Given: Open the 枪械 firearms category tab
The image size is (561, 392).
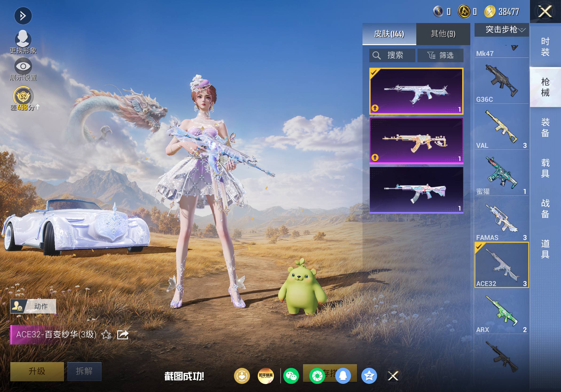Looking at the screenshot, I should click(545, 87).
